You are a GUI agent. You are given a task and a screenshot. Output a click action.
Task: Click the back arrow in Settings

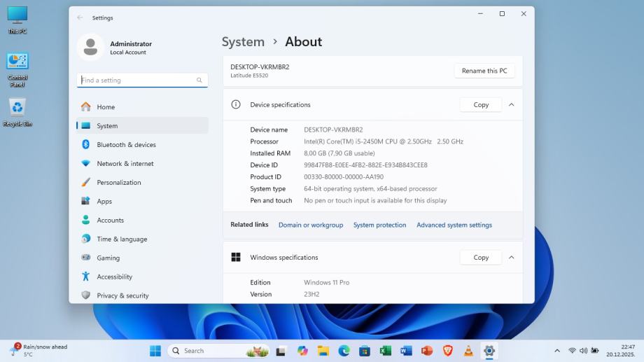coord(80,18)
